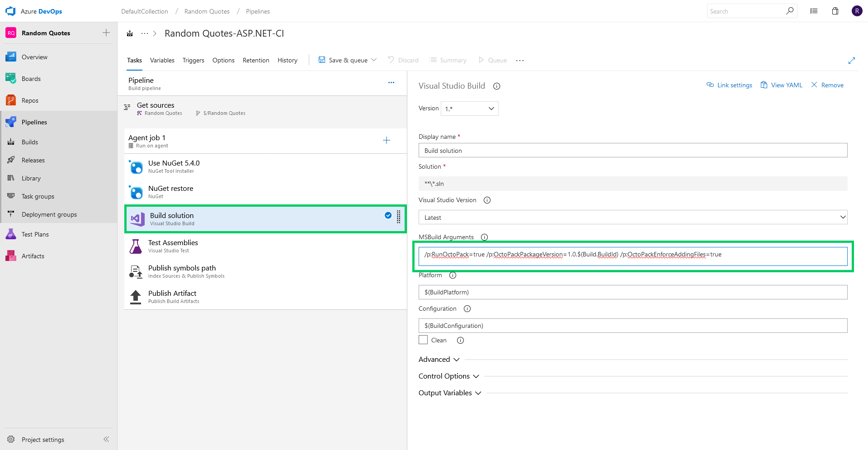The width and height of the screenshot is (868, 450).
Task: Open Task groups in sidebar
Action: [38, 196]
